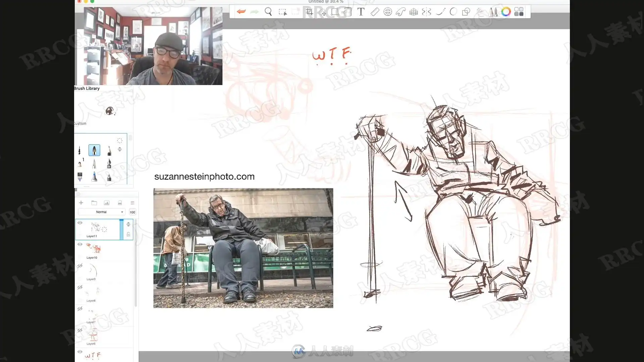The image size is (644, 362).
Task: Open the Perspective grid tool
Action: coord(414,12)
